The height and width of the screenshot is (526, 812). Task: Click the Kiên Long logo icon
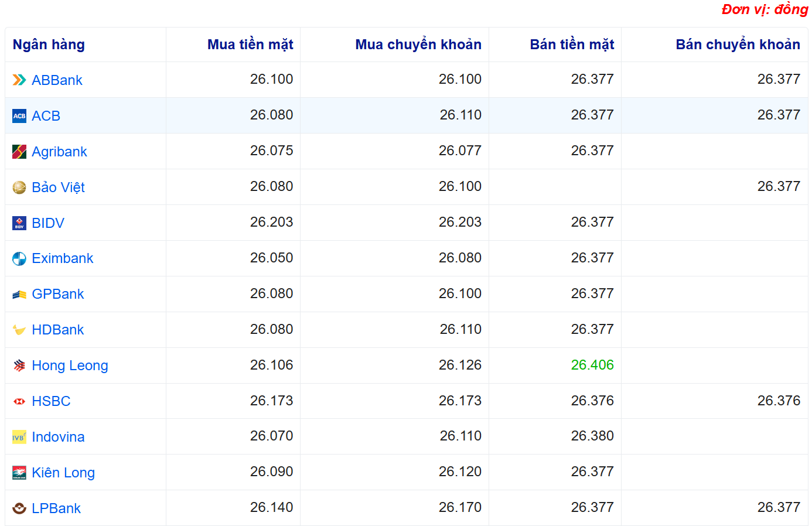coord(19,473)
